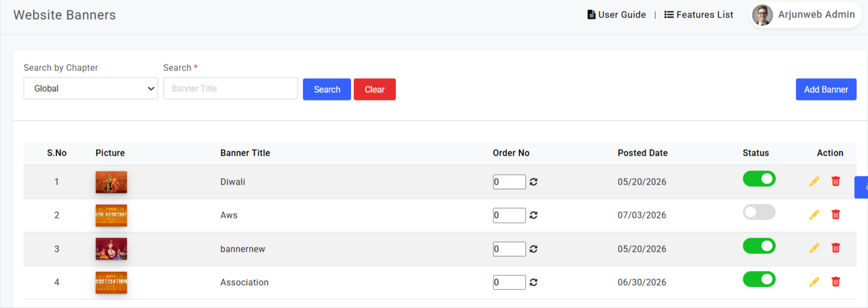Click the pencil icon for Association banner
Viewport: 868px width, 308px height.
tap(814, 282)
